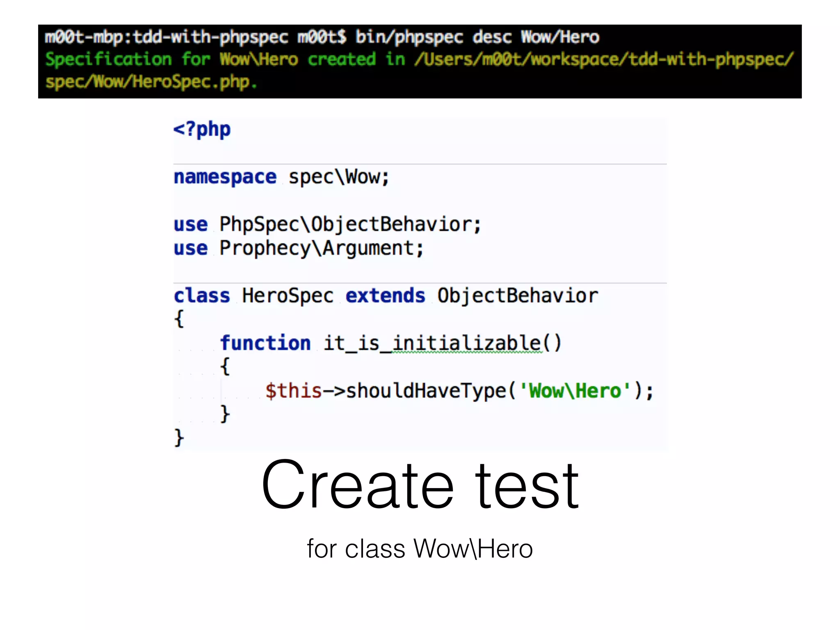Screen dimensions: 840x630
Task: Click the 'function it_is_initializable()' line
Action: [x=391, y=343]
